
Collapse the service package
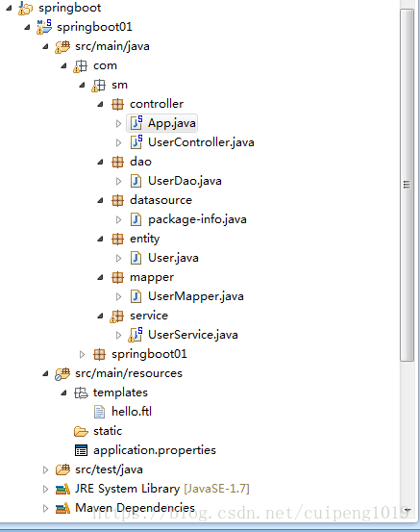[x=101, y=317]
